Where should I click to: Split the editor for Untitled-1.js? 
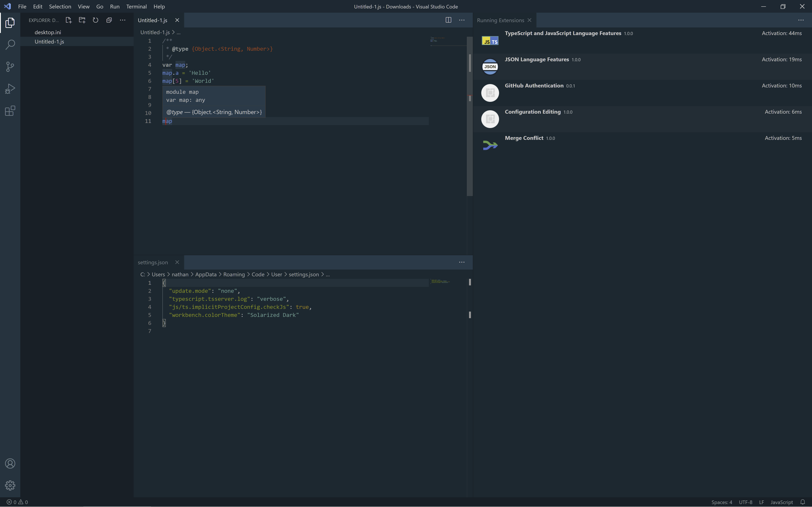tap(448, 20)
